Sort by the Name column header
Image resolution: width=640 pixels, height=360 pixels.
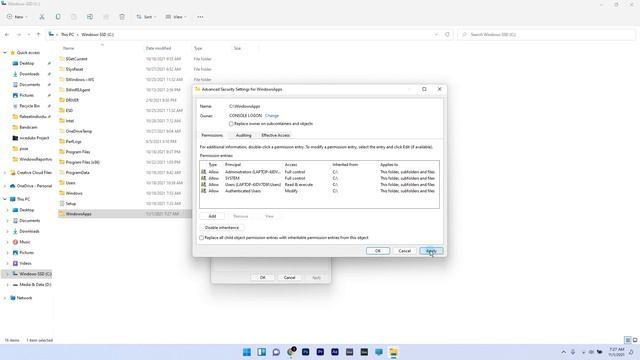click(69, 48)
